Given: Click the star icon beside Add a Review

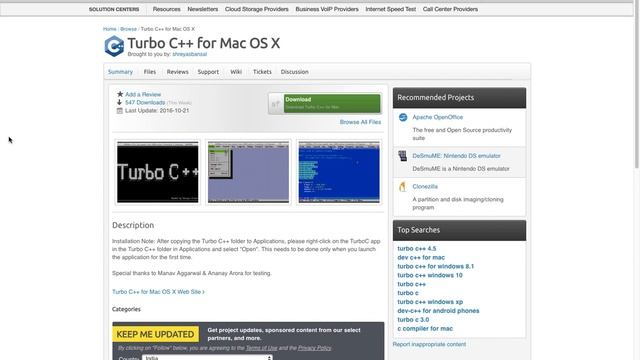Looking at the screenshot, I should [120, 94].
